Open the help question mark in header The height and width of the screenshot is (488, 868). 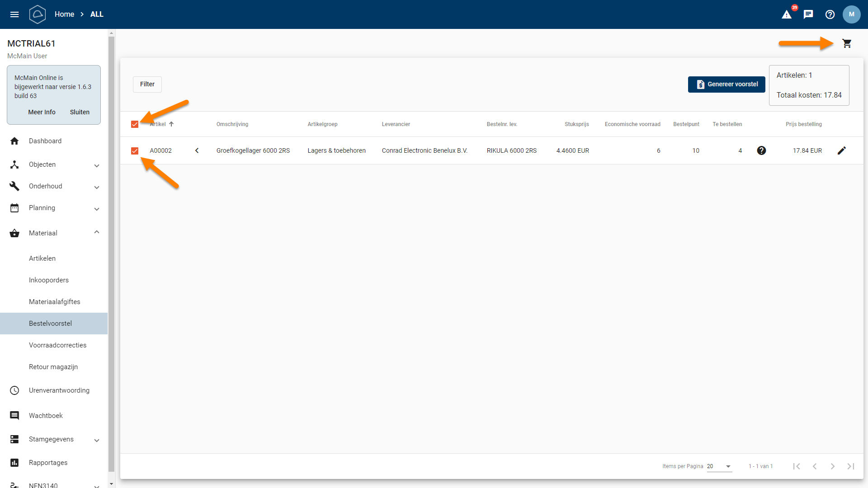(830, 14)
